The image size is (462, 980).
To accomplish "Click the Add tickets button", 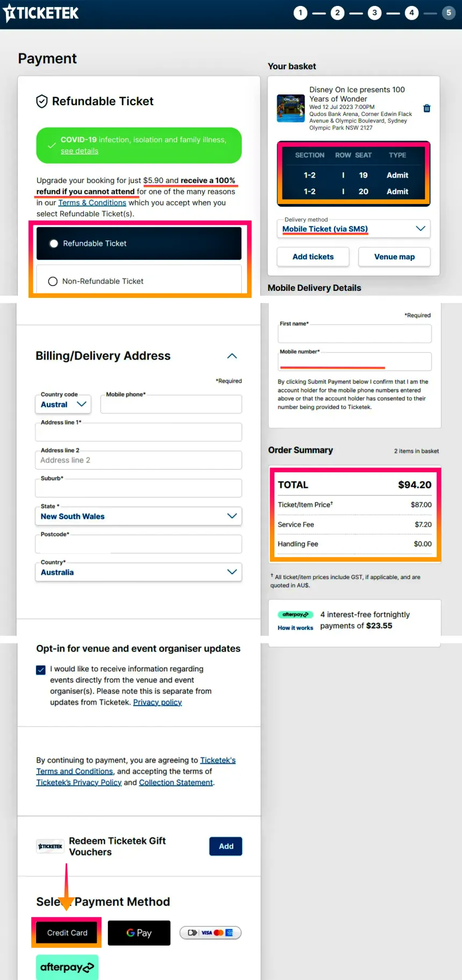I will tap(313, 257).
